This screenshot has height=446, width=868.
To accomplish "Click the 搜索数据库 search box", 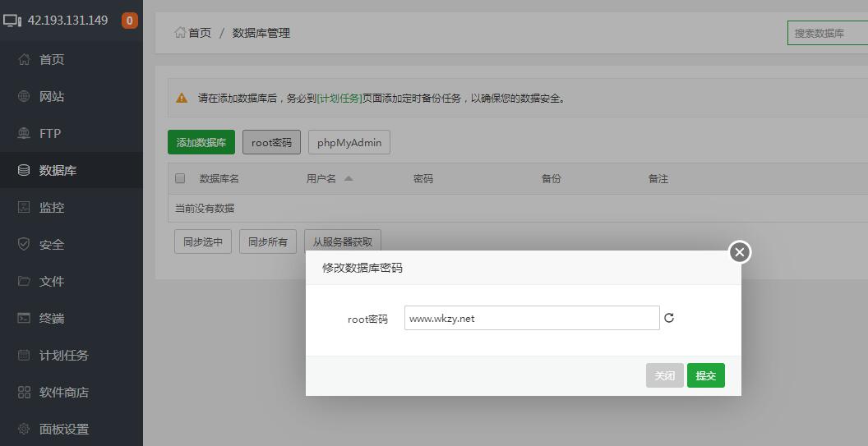I will pyautogui.click(x=827, y=33).
